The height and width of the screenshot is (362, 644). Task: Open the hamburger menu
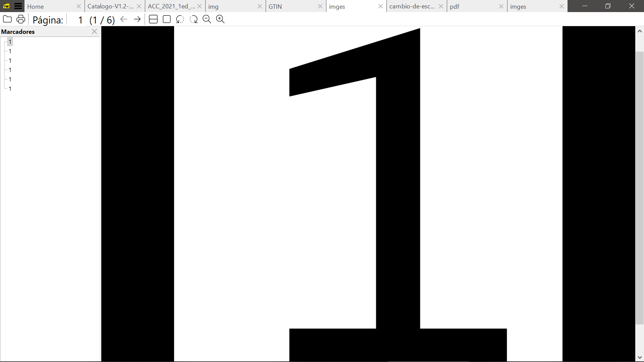tap(18, 6)
